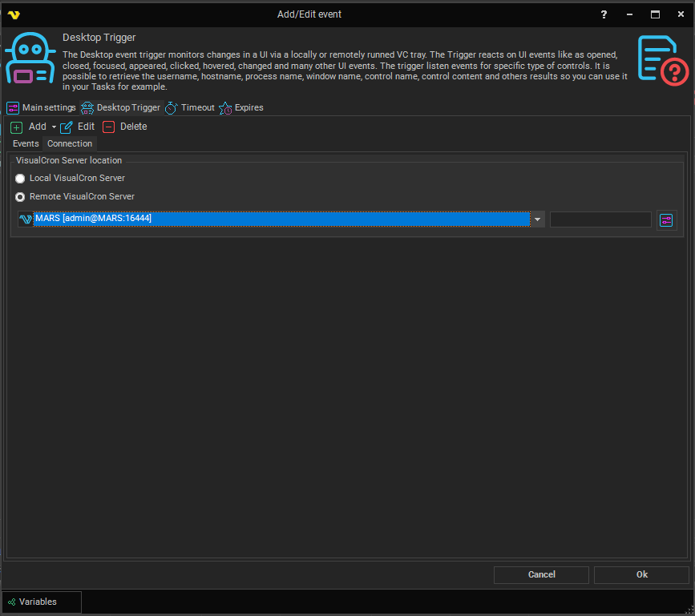Click the green Add plus icon
Screen dimensions: 695x616
(x=16, y=127)
